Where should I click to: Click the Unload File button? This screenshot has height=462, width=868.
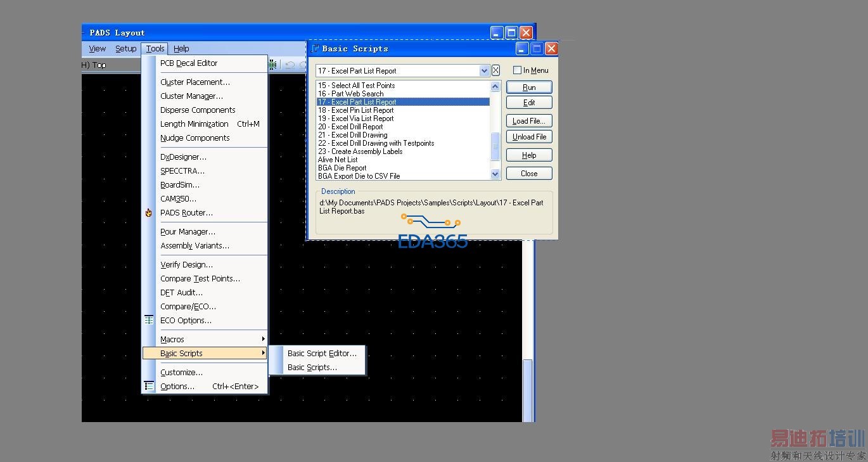point(529,137)
